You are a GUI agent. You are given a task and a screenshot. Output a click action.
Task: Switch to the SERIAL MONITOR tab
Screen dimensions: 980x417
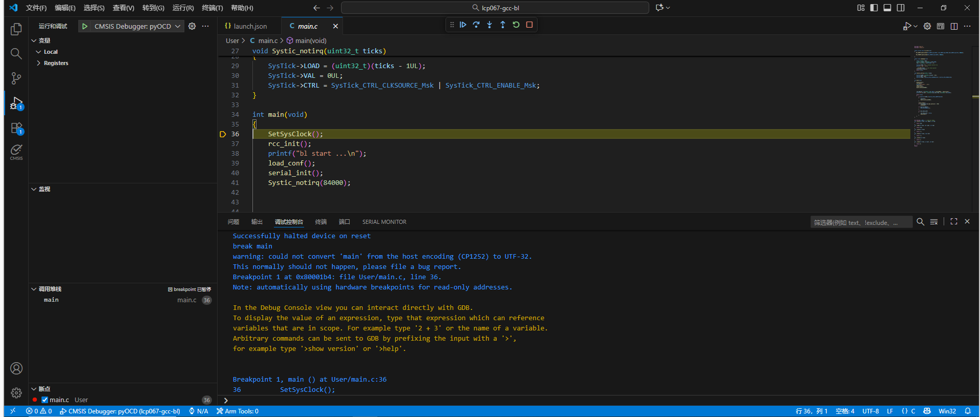(x=384, y=222)
